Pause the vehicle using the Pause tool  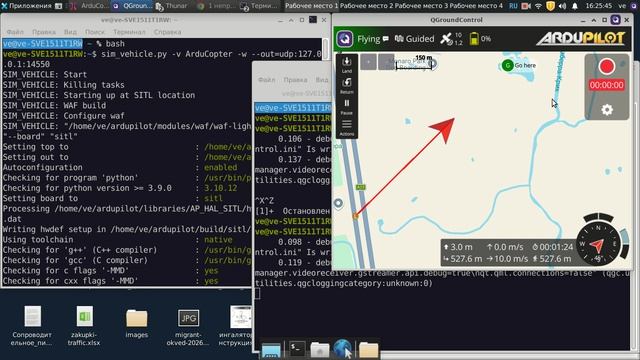347,107
